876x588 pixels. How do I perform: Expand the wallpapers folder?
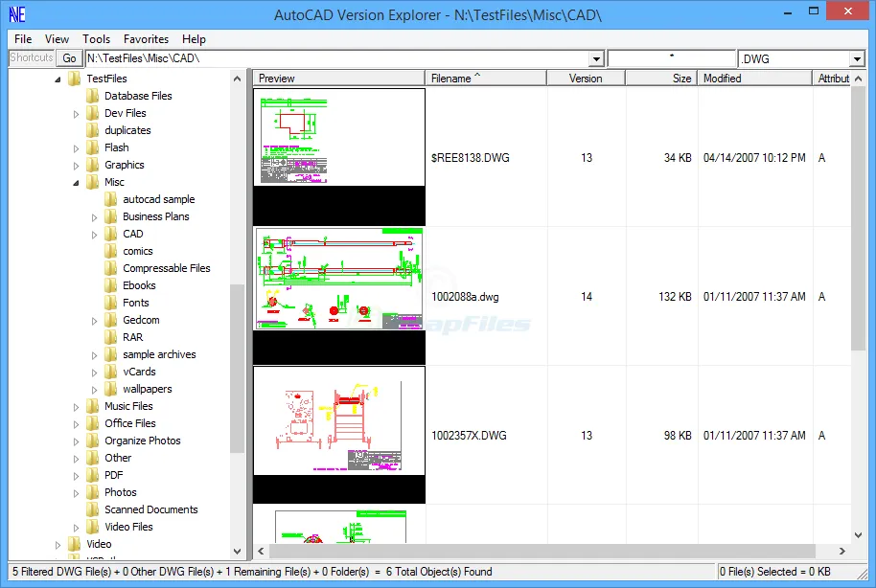coord(95,390)
